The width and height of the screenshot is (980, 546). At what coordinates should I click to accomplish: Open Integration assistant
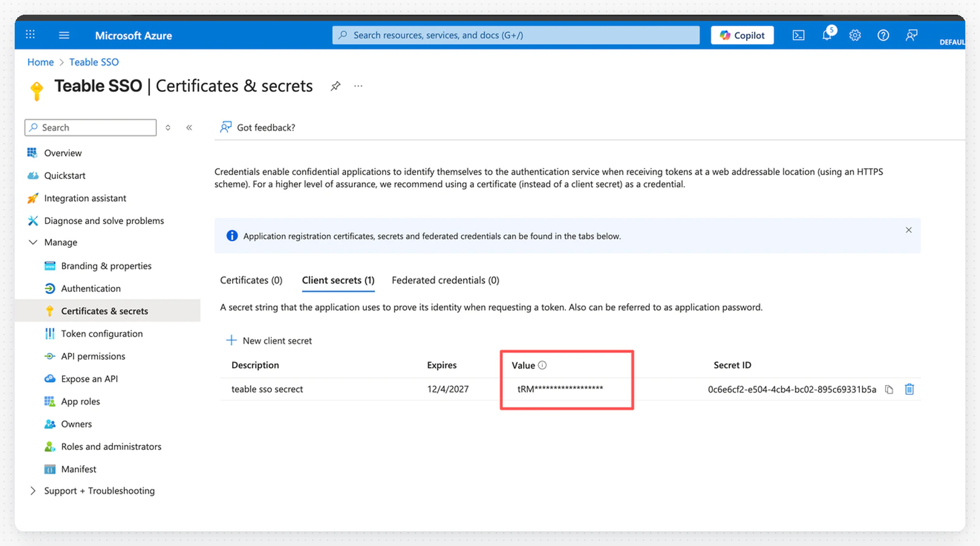85,198
